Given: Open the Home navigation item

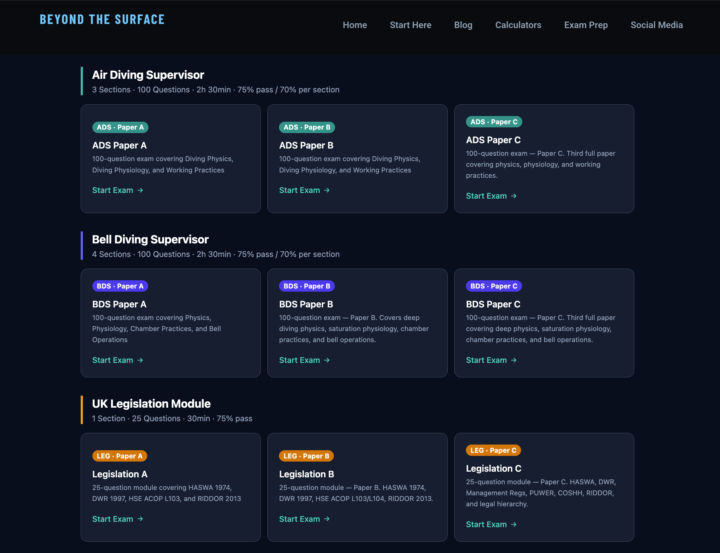Looking at the screenshot, I should [x=354, y=25].
